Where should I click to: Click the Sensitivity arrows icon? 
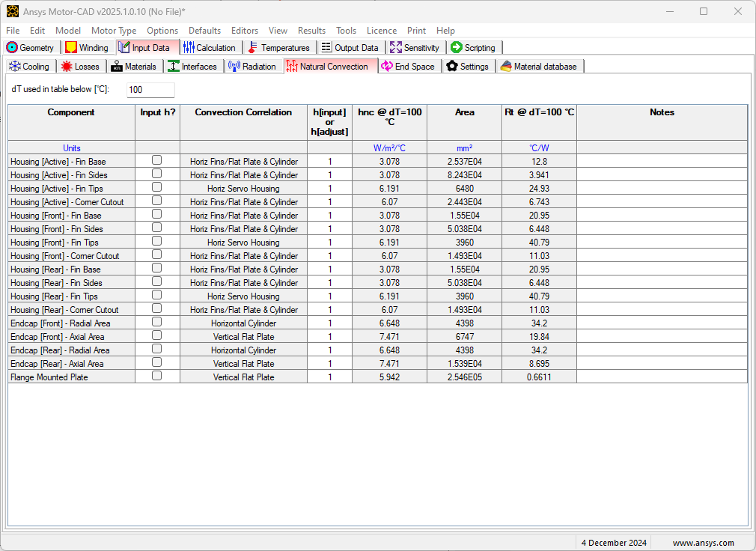[x=396, y=47]
